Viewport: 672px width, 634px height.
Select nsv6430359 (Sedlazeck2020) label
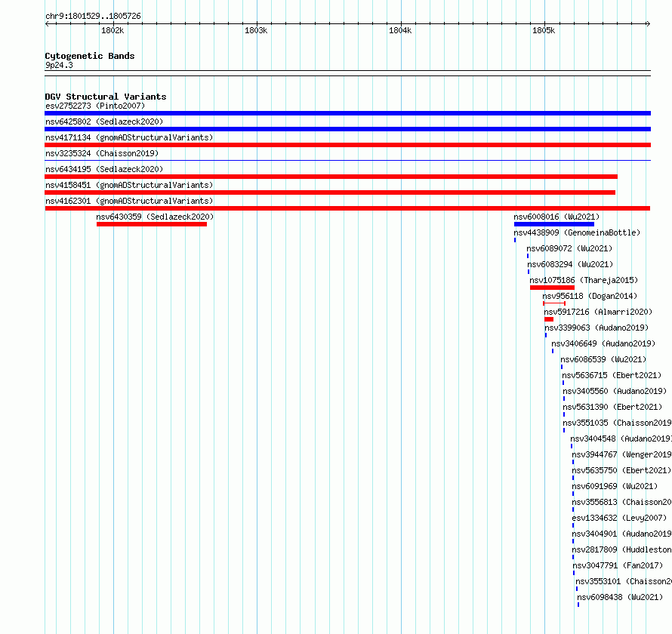[155, 217]
